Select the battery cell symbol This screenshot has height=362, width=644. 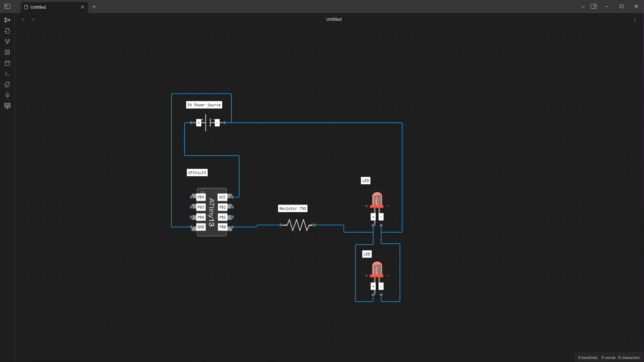pyautogui.click(x=208, y=123)
